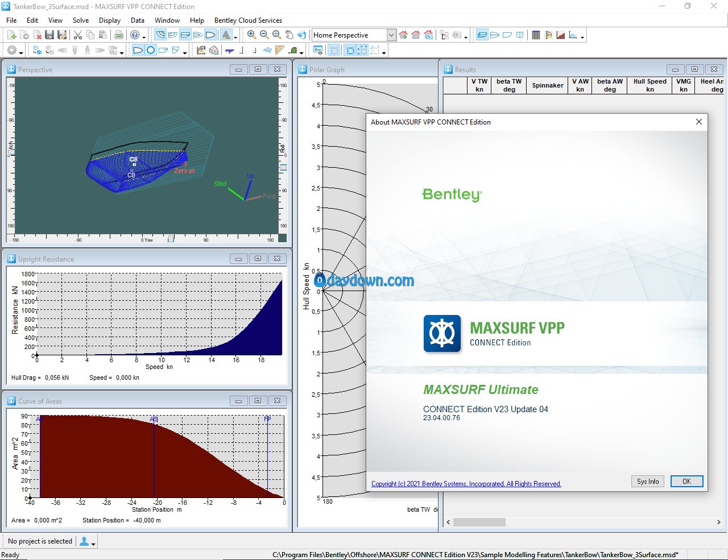Click the Print icon in toolbar

pyautogui.click(x=119, y=35)
